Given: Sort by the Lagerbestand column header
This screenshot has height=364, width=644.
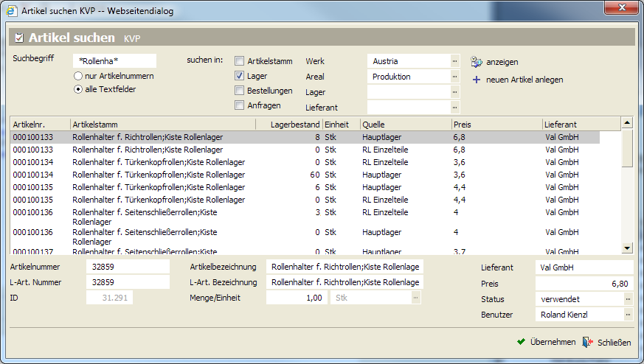Looking at the screenshot, I should click(295, 124).
